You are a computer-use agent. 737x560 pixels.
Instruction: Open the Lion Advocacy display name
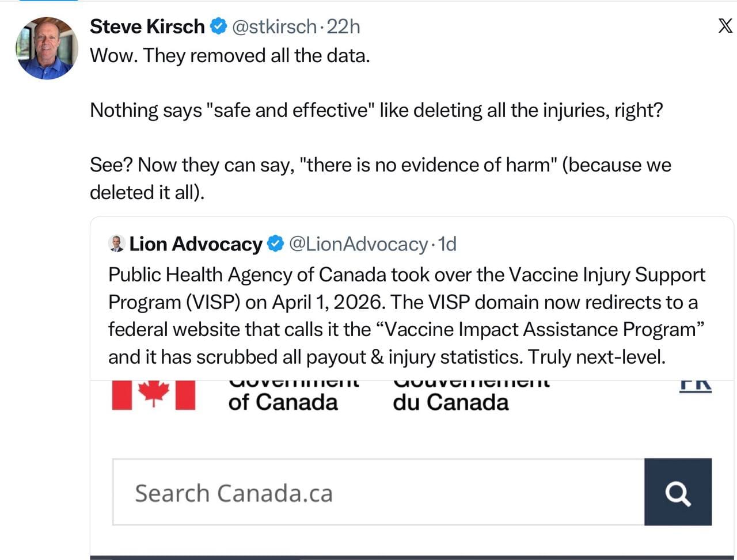coord(195,244)
